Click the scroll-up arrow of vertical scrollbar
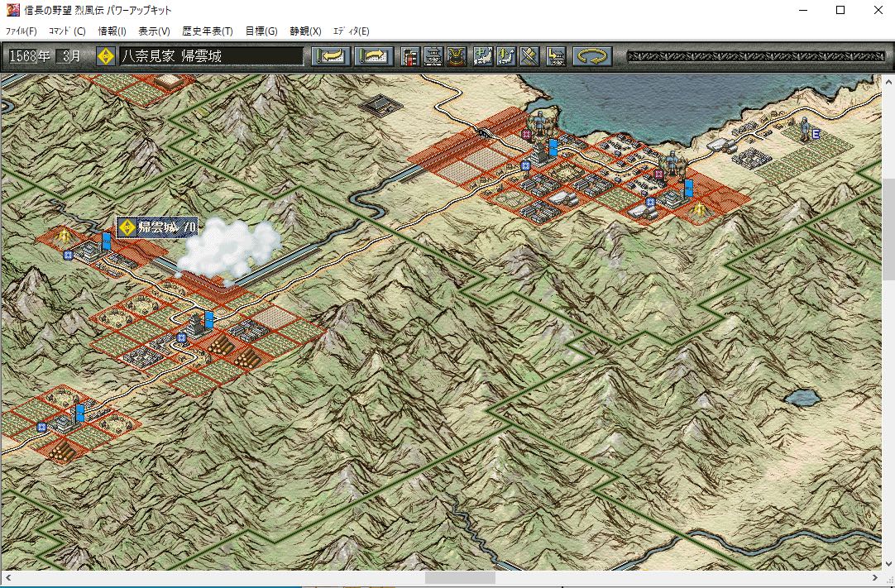 (x=888, y=82)
